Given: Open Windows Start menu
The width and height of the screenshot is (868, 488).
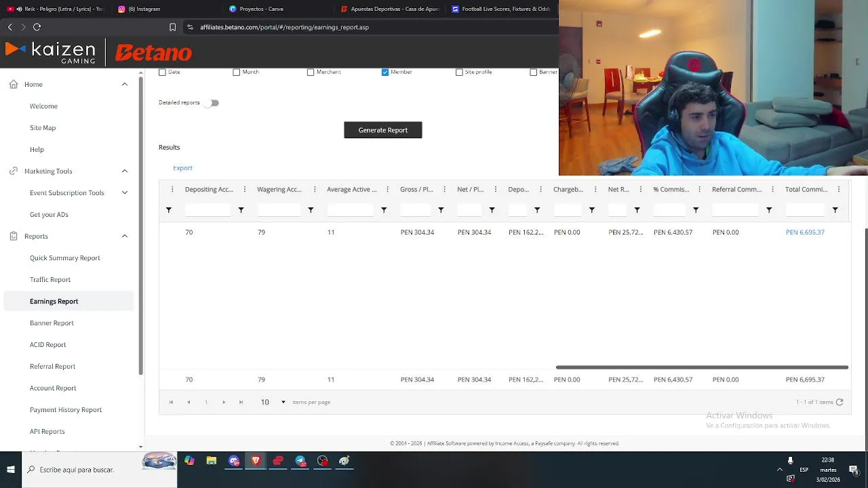Looking at the screenshot, I should 11,469.
